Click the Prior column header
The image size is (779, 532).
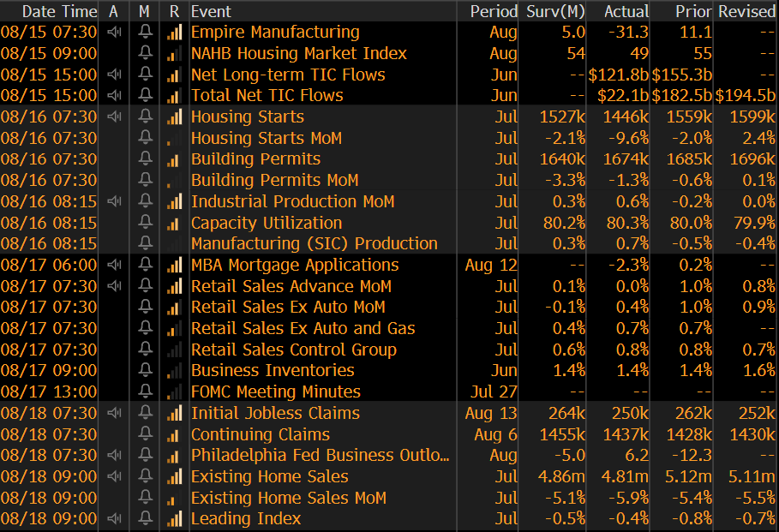(693, 11)
